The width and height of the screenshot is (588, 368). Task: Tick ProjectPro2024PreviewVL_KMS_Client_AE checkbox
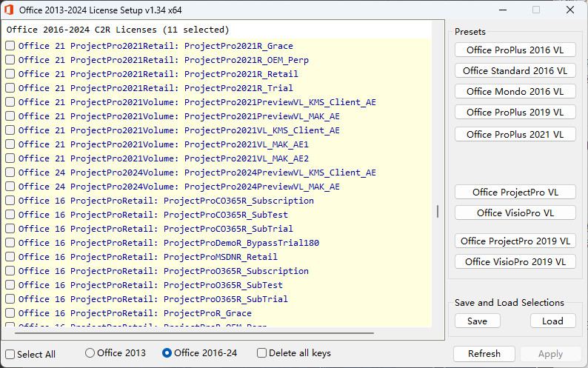[10, 173]
